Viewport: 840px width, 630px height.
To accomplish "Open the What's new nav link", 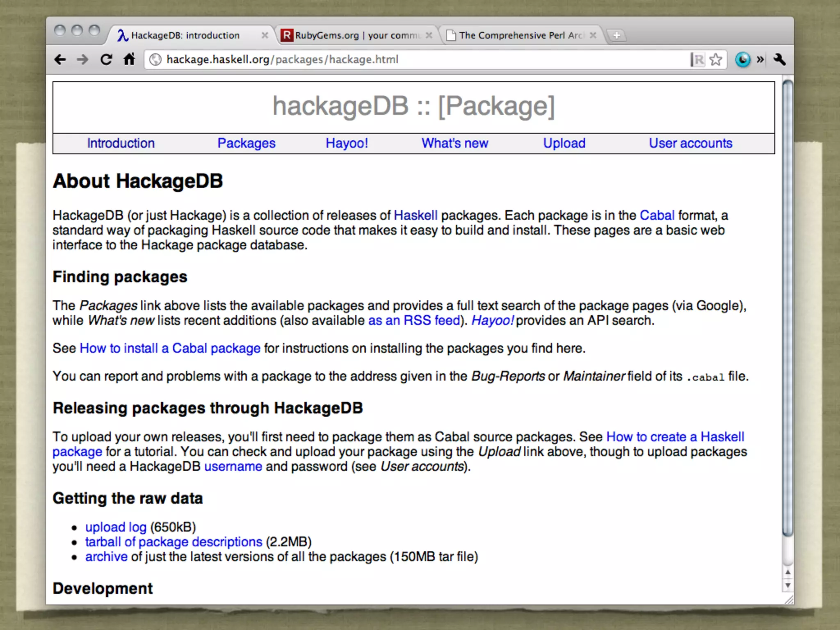I will coord(455,143).
